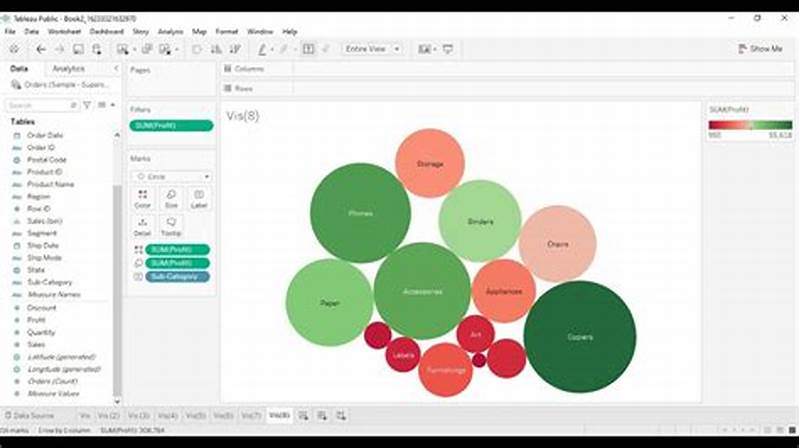Open the Entire View fit dropdown
The width and height of the screenshot is (800, 448).
coord(371,49)
